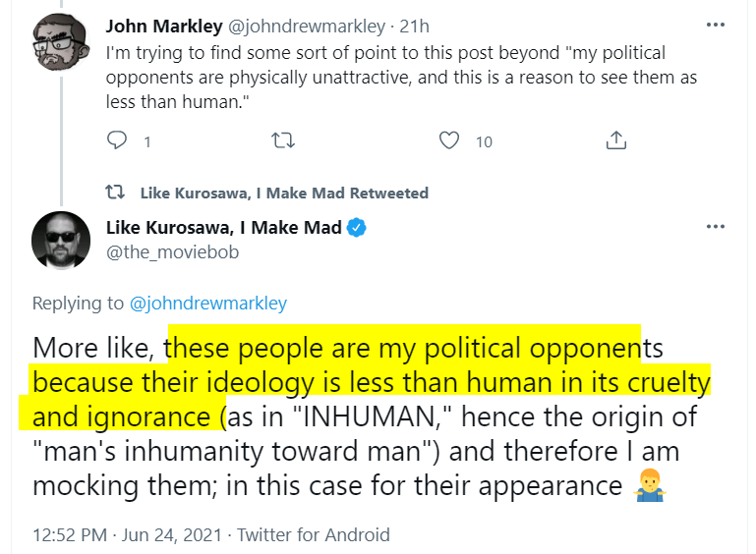The width and height of the screenshot is (756, 554).
Task: Retweet John Markley's tweet
Action: (x=283, y=140)
